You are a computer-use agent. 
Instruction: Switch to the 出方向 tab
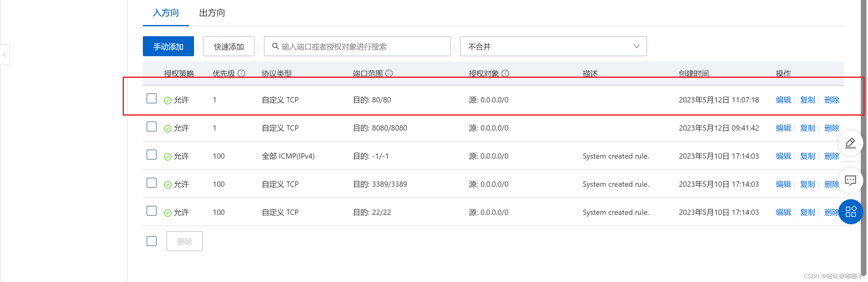212,13
